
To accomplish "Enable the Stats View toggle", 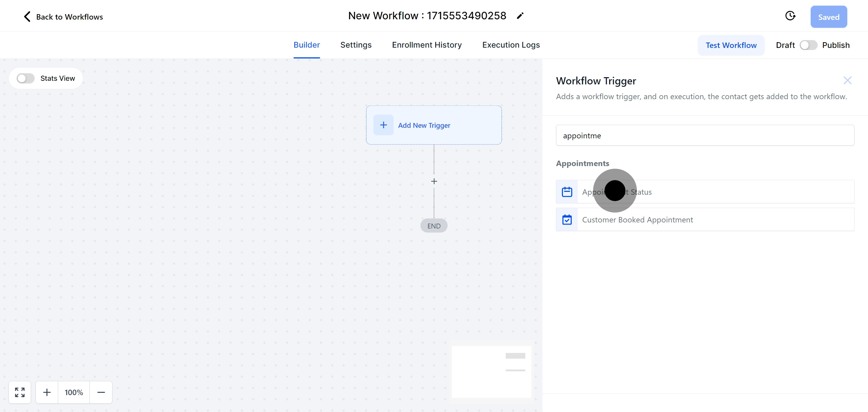I will pos(26,78).
